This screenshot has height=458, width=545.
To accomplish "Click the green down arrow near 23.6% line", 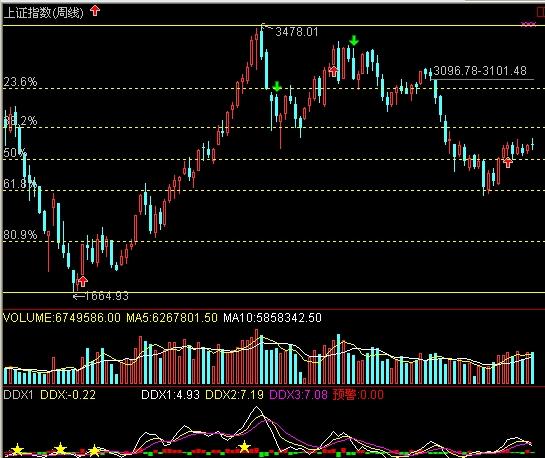I will pos(277,86).
